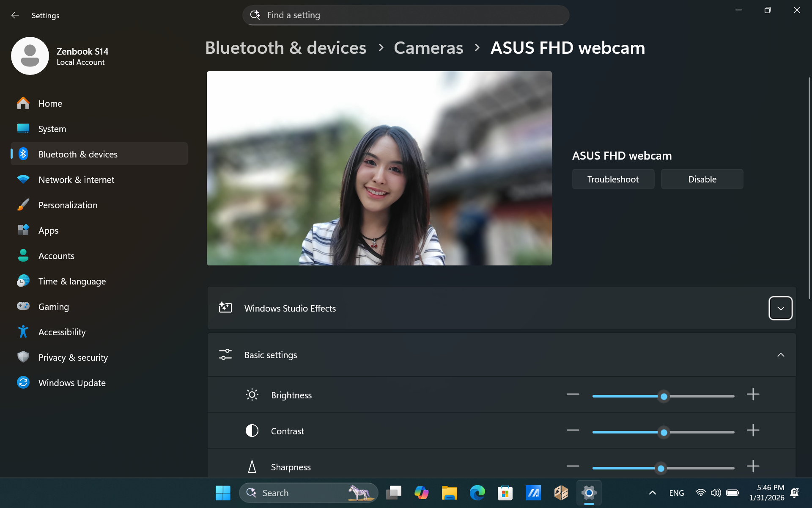Open Copilot from the taskbar

pyautogui.click(x=421, y=493)
